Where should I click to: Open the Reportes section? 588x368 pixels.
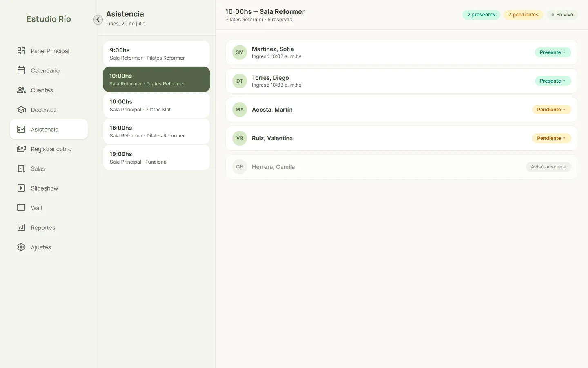(x=49, y=227)
